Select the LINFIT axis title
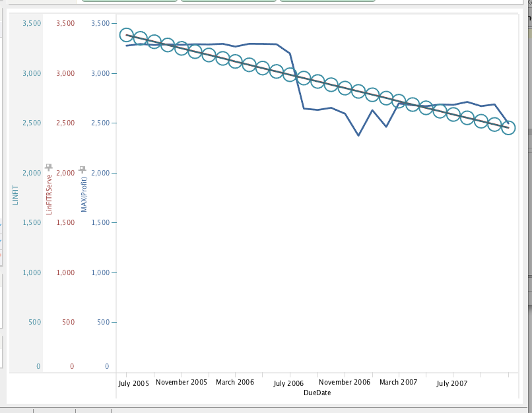Viewport: 532px width, 413px height. click(x=15, y=195)
